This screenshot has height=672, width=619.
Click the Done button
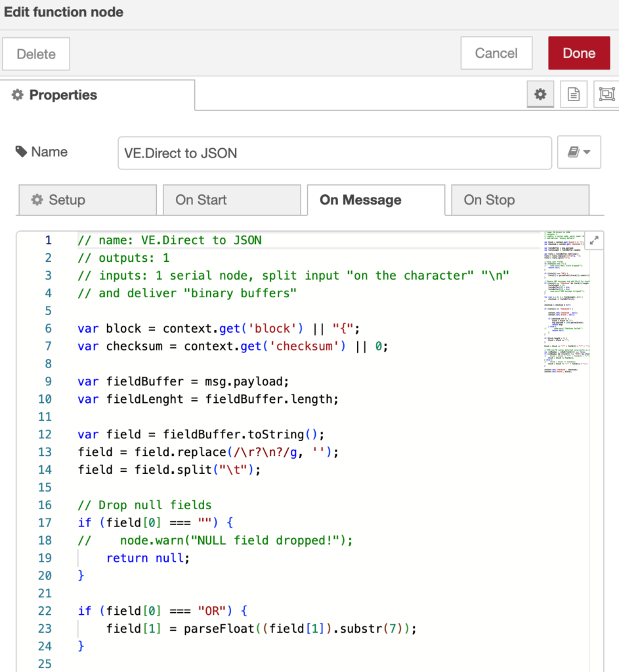click(579, 52)
